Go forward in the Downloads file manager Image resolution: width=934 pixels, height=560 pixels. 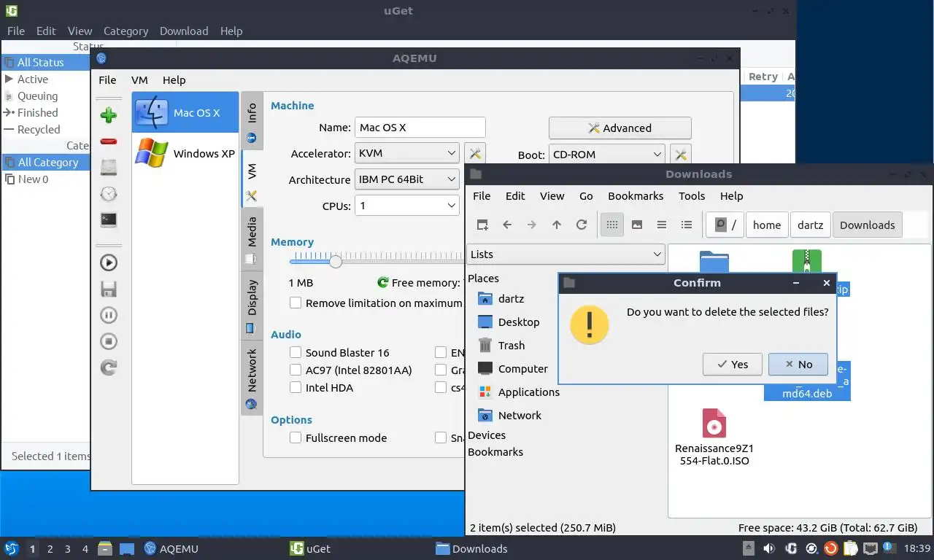click(532, 225)
